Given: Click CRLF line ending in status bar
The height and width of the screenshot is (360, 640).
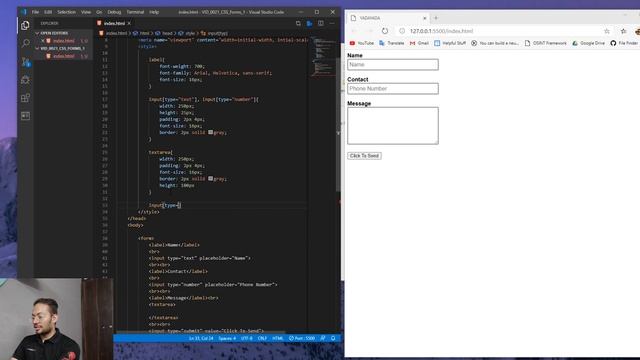Looking at the screenshot, I should (x=262, y=338).
